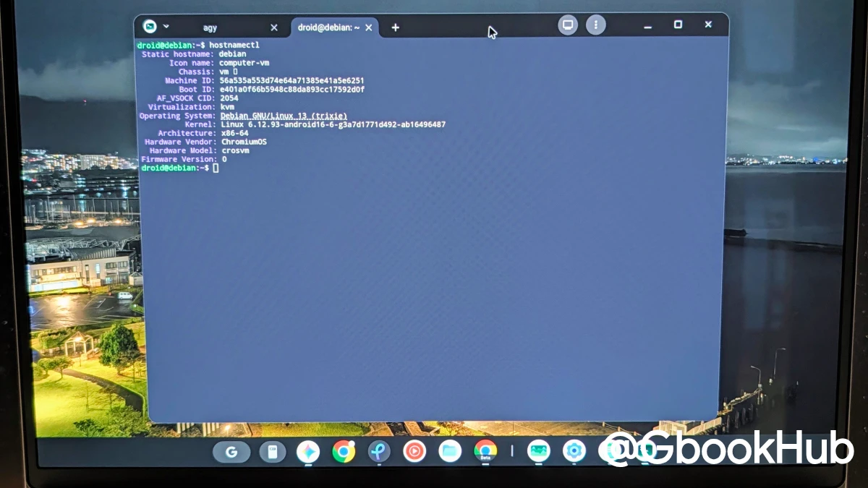Click the Architecture value x86-64
Screen dimensions: 868x488
click(x=234, y=133)
